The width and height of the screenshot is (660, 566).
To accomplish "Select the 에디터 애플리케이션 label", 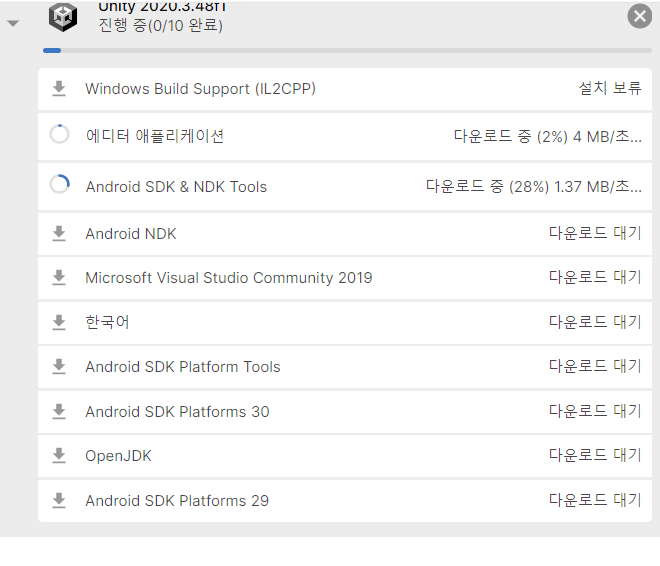I will [x=154, y=136].
